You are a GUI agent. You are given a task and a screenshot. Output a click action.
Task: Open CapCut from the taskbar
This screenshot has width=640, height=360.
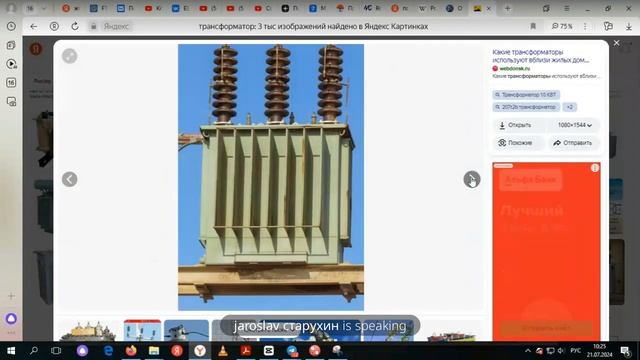pyautogui.click(x=269, y=351)
